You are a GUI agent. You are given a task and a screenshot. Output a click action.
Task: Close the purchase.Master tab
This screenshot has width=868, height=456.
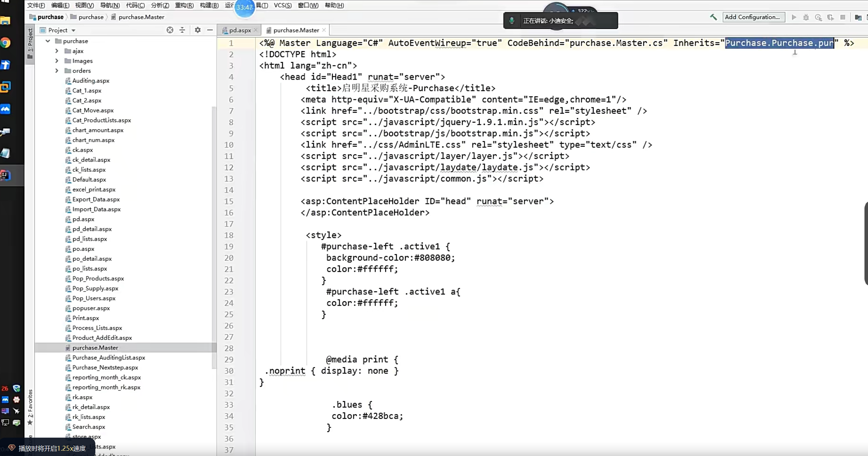324,30
